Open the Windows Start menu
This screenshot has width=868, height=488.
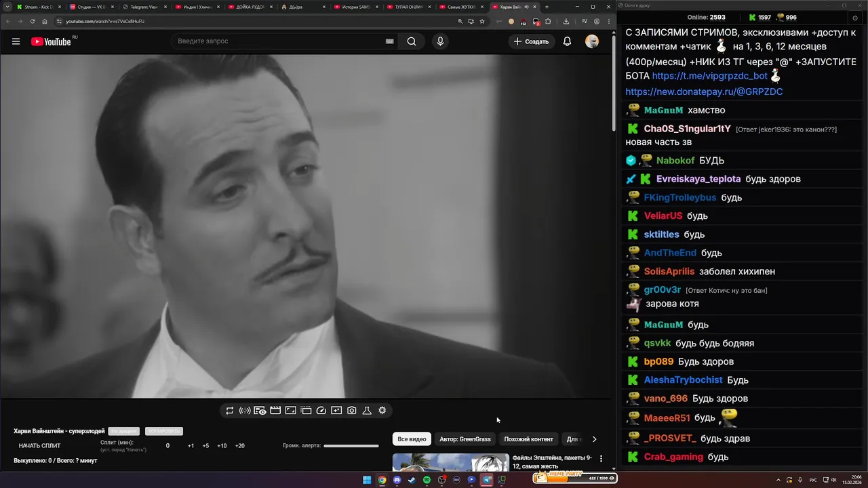coord(367,480)
